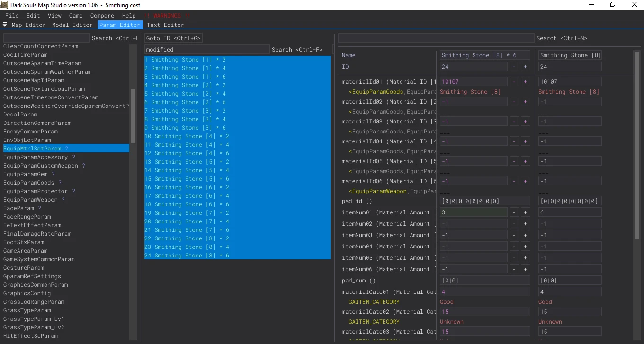Decrease the ID value with minus button

(x=514, y=67)
